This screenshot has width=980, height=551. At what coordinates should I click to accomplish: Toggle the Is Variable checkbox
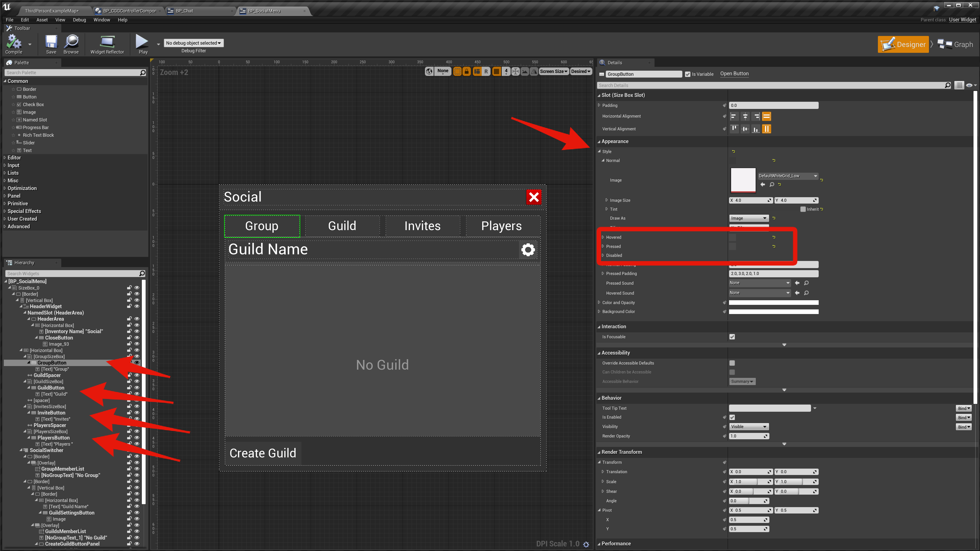687,74
